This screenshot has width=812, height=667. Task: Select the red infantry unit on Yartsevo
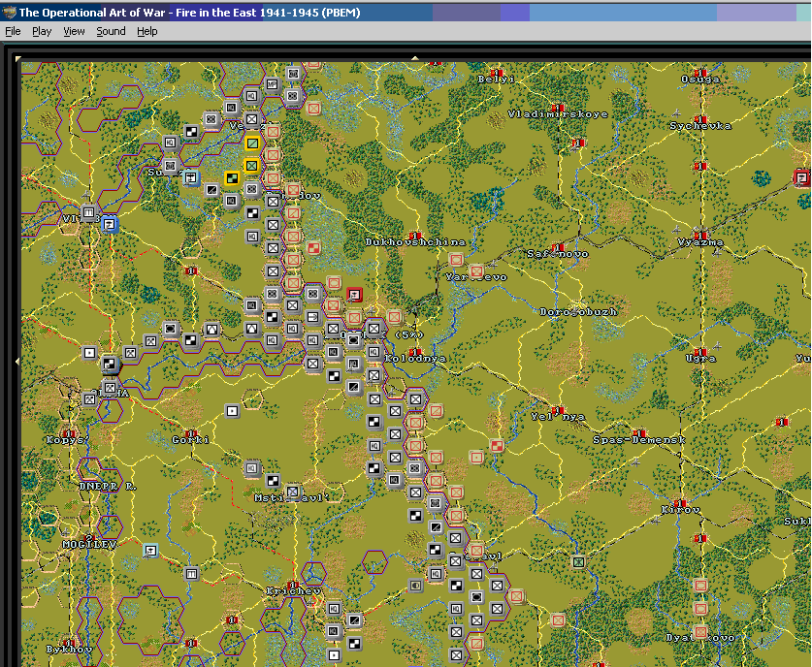click(x=476, y=270)
